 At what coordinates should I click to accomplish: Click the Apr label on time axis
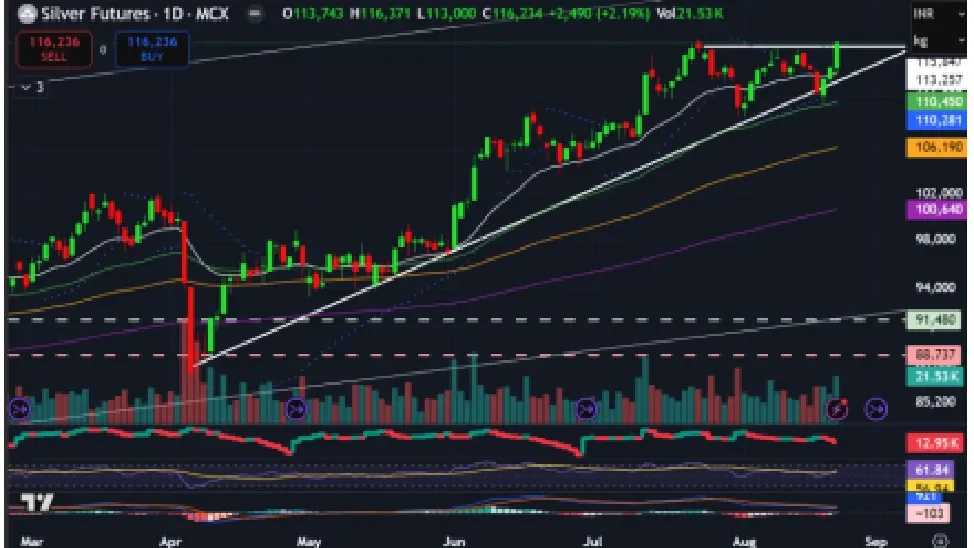[170, 542]
